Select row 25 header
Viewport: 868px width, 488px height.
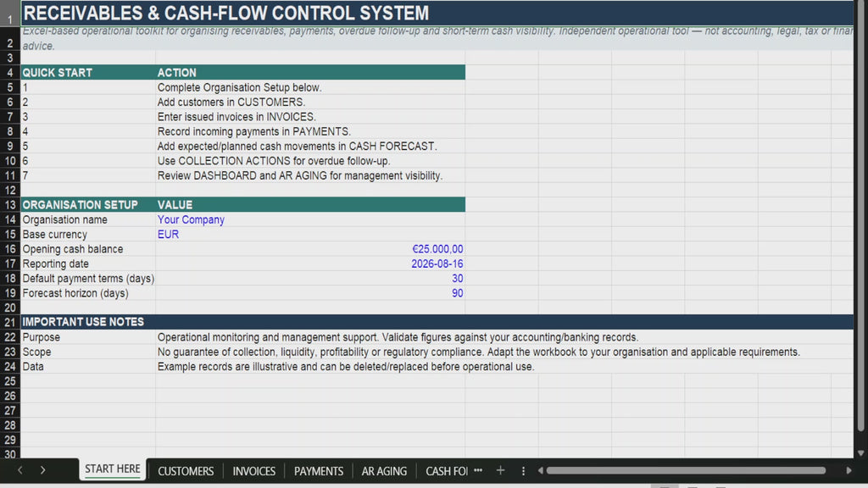[x=10, y=381]
